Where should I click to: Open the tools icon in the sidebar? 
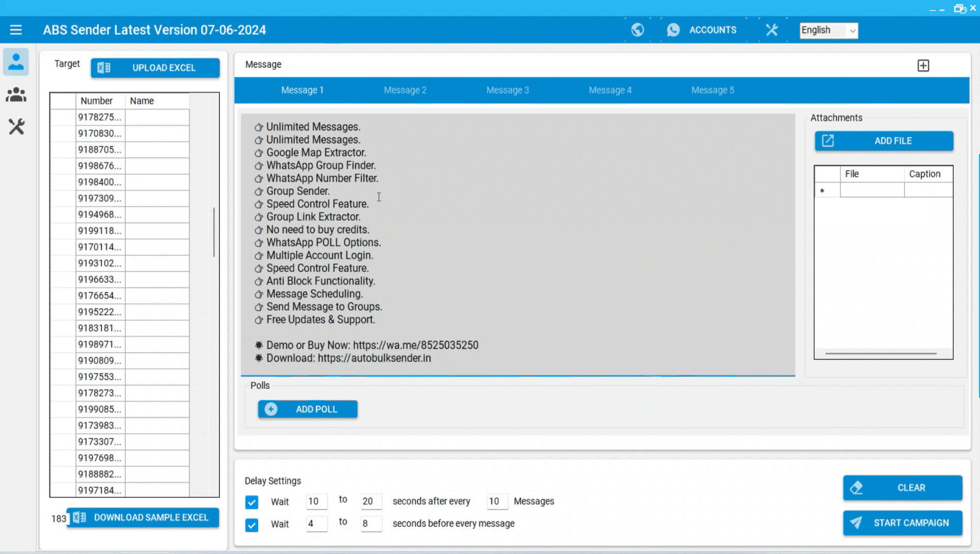click(16, 127)
